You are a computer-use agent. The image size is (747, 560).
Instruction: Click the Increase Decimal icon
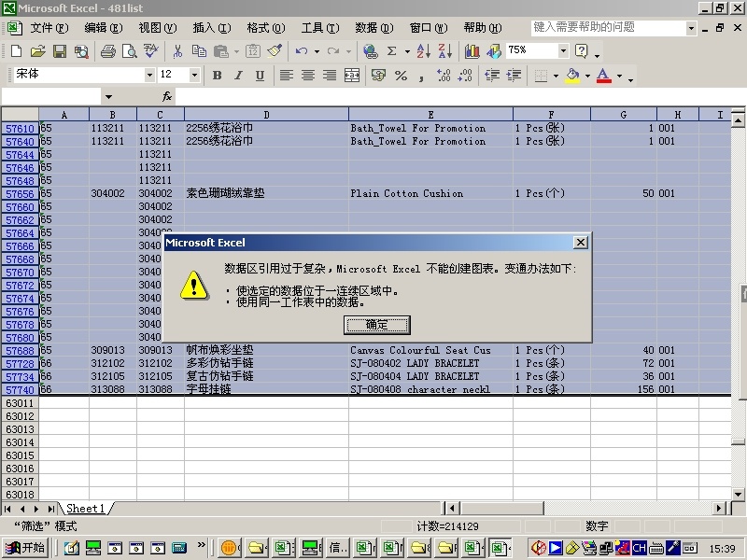(444, 76)
